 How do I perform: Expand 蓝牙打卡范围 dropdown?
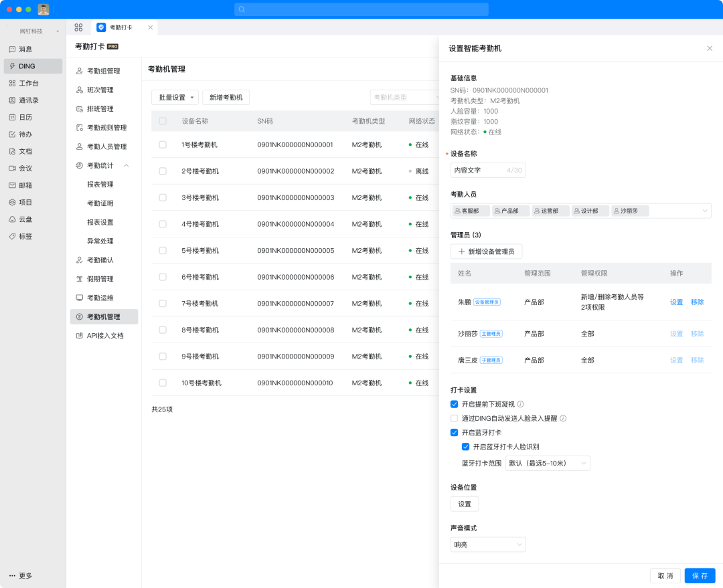[548, 463]
